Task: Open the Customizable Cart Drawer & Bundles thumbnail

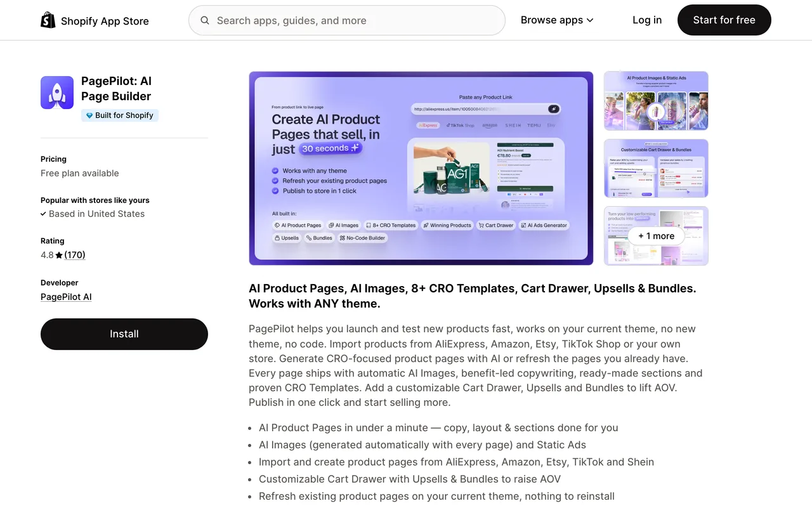Action: tap(656, 168)
